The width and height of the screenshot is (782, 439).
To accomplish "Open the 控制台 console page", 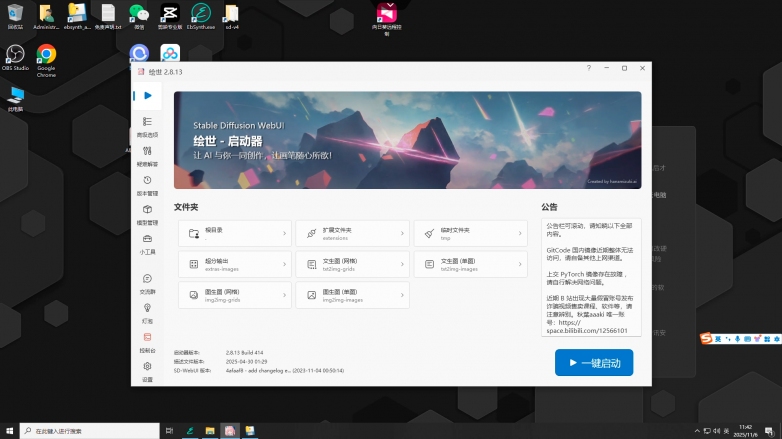I will [x=147, y=342].
